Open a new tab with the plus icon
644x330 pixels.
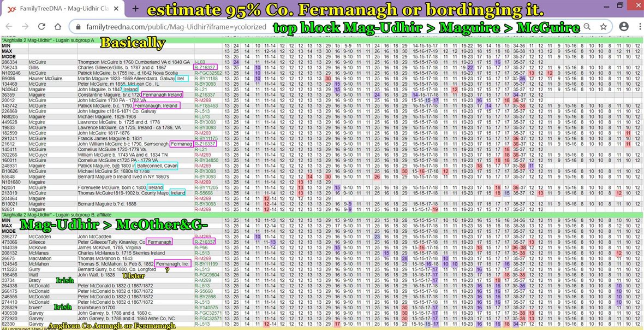tap(135, 9)
